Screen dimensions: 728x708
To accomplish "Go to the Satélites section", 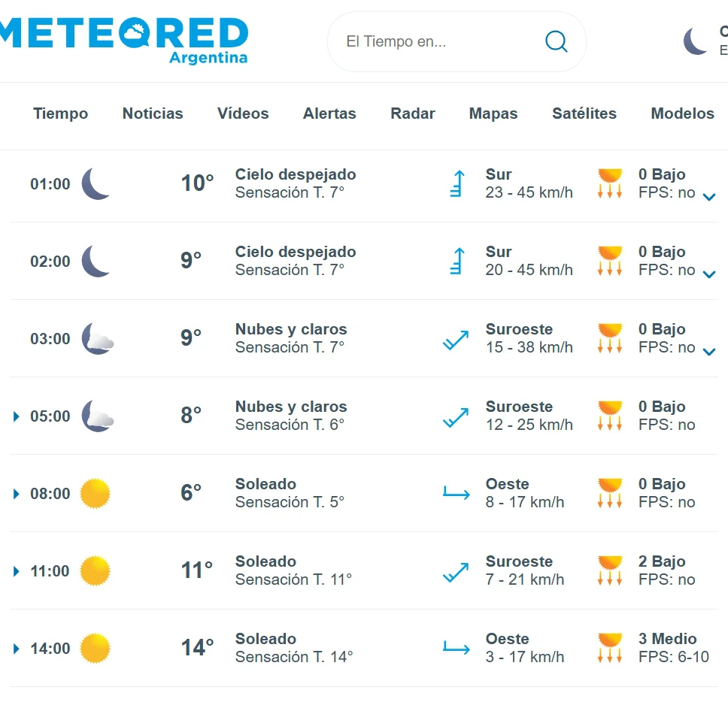I will click(x=584, y=113).
